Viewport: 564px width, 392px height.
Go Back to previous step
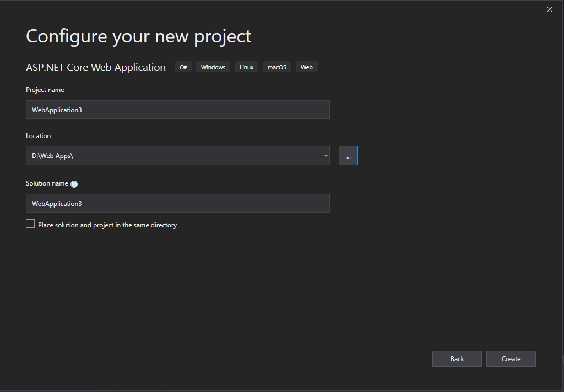[457, 358]
